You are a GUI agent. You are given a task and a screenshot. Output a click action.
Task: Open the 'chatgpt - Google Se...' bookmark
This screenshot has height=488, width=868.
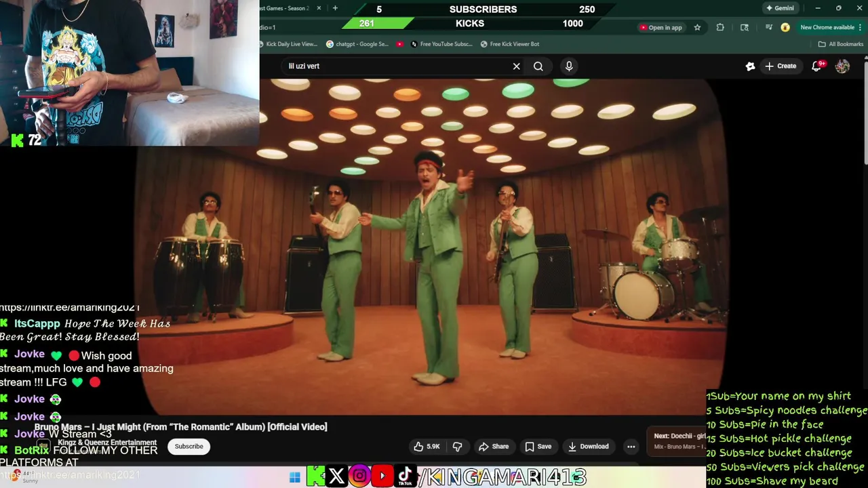click(x=357, y=44)
